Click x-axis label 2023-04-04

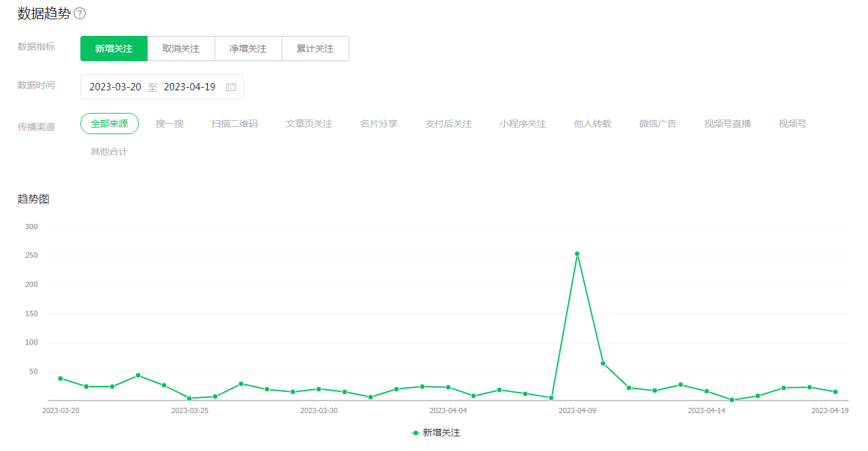coord(448,410)
